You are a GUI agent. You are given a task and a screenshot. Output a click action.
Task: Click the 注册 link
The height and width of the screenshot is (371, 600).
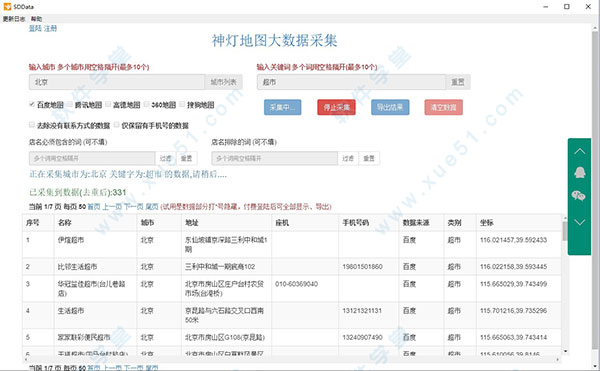(x=50, y=28)
